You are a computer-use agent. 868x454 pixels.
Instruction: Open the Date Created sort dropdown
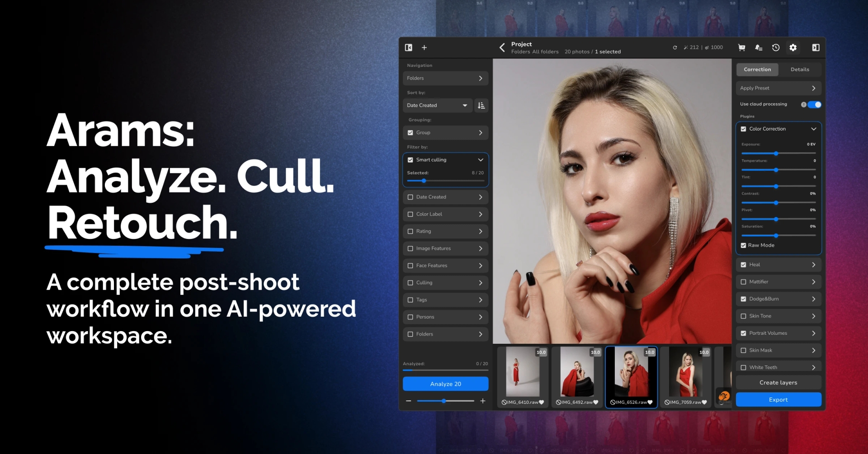[x=437, y=105]
